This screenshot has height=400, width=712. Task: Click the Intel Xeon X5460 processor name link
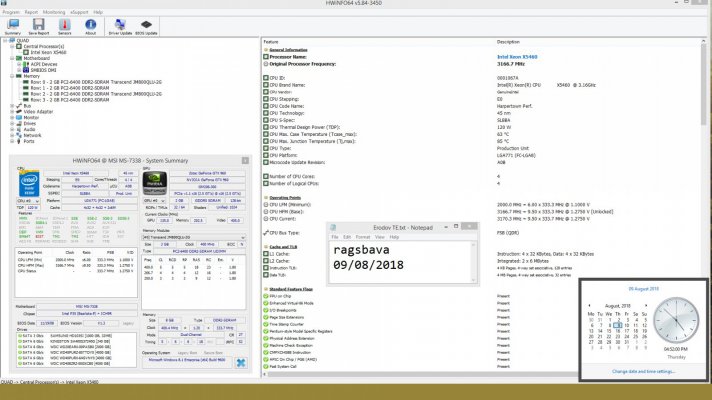[517, 57]
